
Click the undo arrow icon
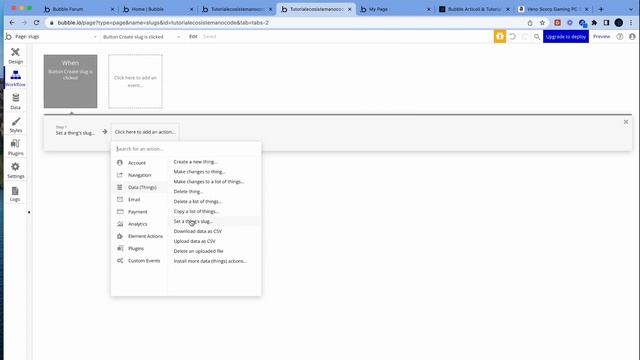(x=513, y=36)
